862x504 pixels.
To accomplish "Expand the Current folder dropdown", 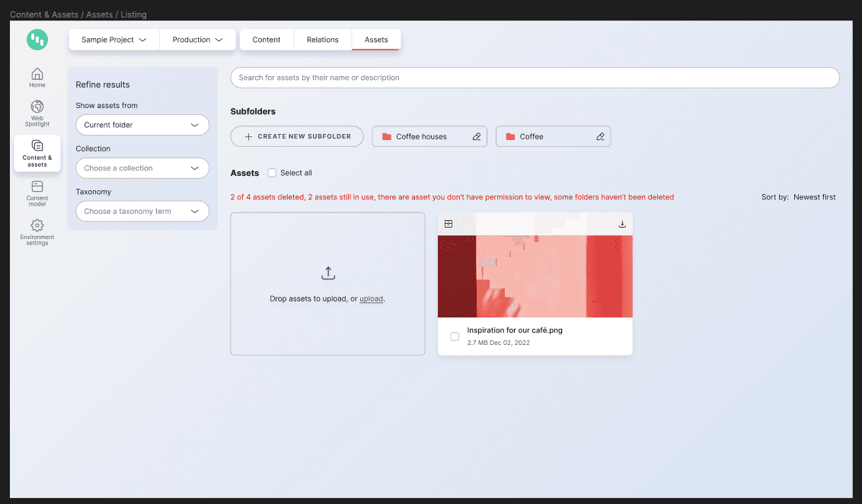I will tap(142, 125).
